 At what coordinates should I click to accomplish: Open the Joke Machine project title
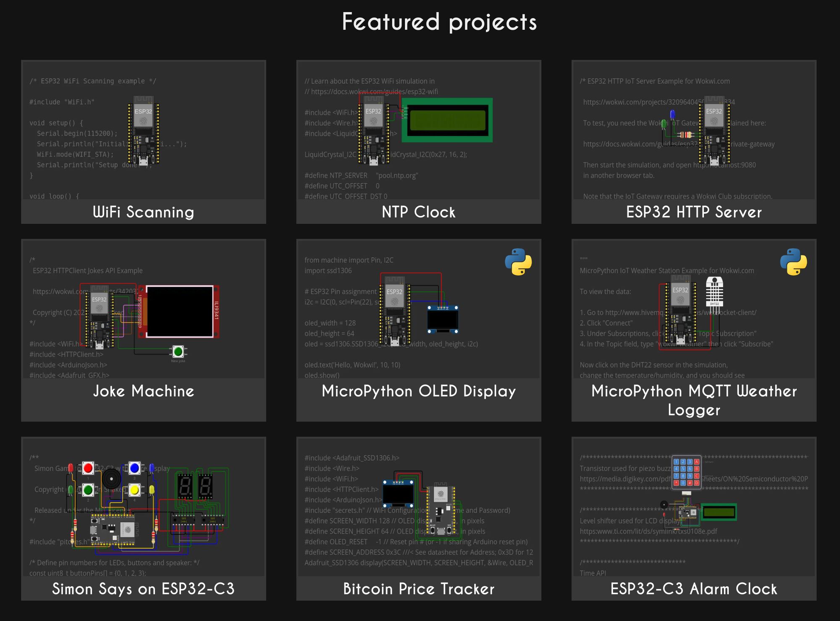click(x=143, y=391)
